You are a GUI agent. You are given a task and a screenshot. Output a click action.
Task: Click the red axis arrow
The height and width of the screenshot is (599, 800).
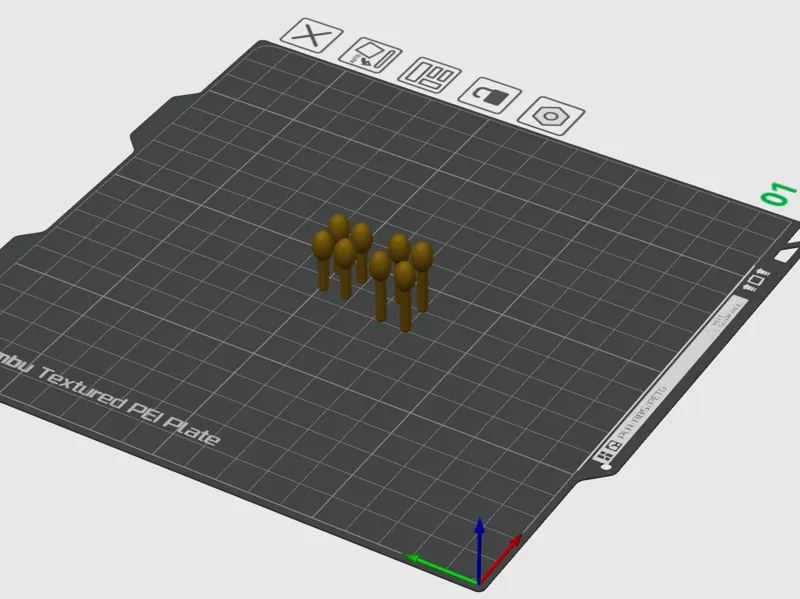pyautogui.click(x=502, y=558)
